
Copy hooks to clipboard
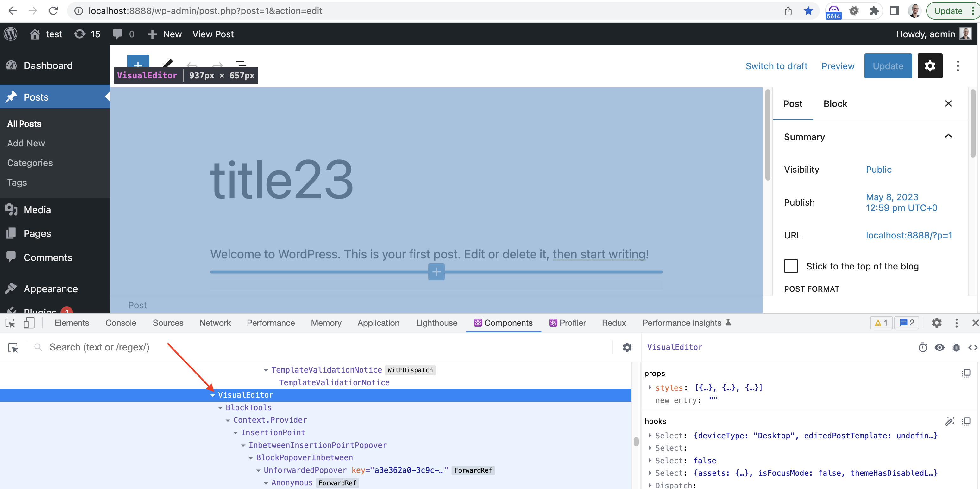click(966, 421)
